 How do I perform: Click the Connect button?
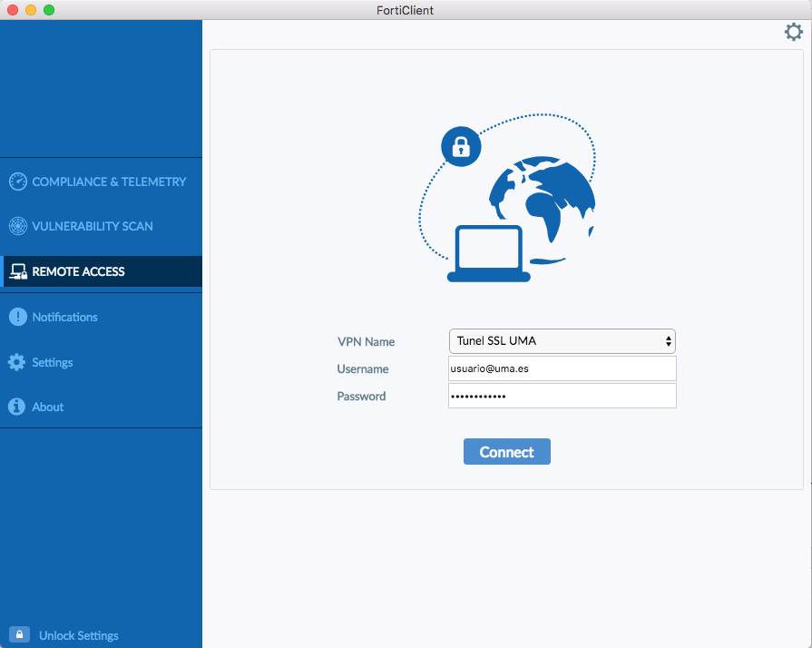point(506,452)
